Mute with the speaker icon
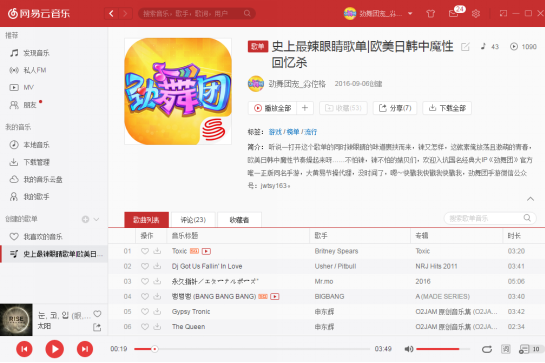This screenshot has height=363, width=545. click(x=409, y=349)
